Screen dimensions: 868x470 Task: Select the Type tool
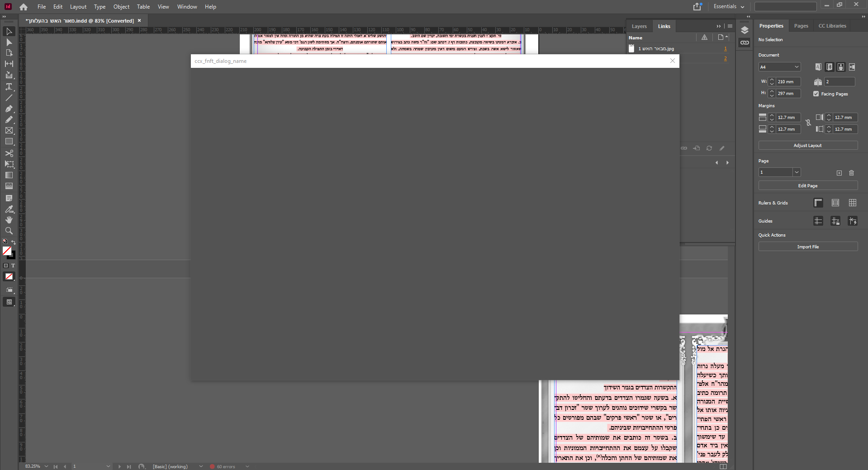point(9,86)
